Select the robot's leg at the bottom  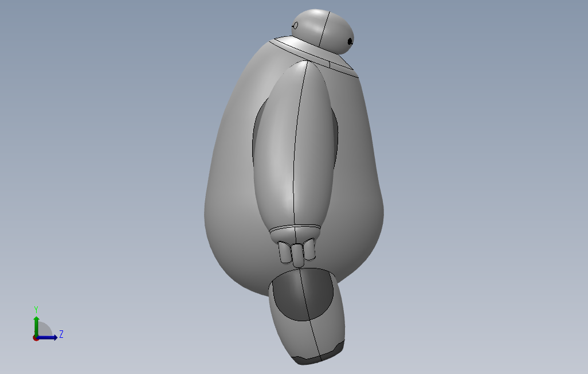tap(307, 316)
